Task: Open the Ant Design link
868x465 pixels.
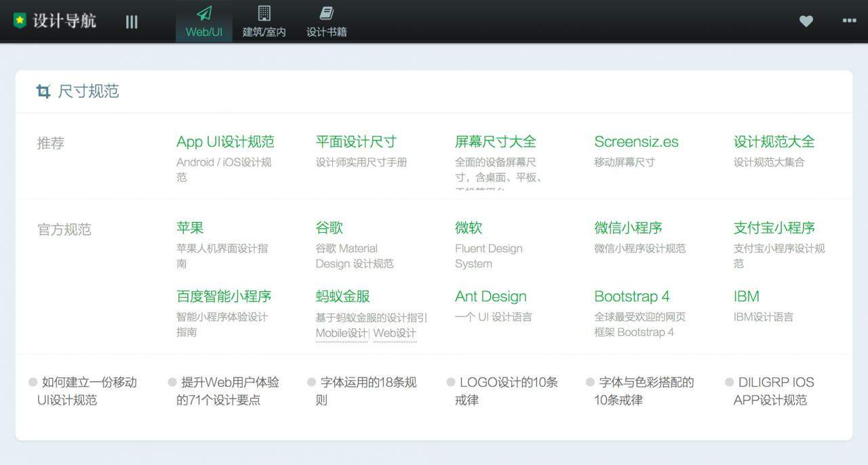Action: [491, 297]
